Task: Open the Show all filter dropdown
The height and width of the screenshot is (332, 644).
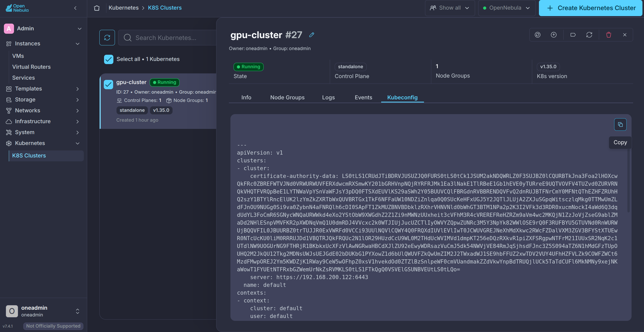Action: (x=450, y=8)
